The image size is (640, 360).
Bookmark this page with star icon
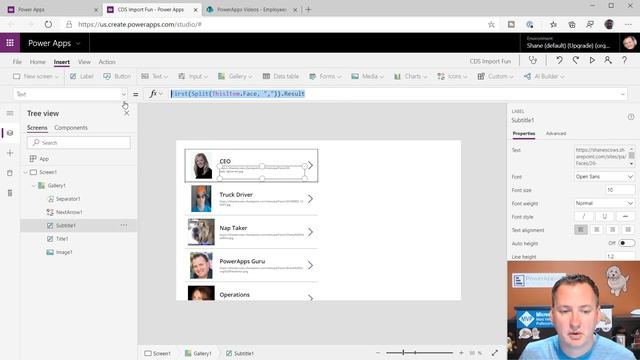coord(491,24)
